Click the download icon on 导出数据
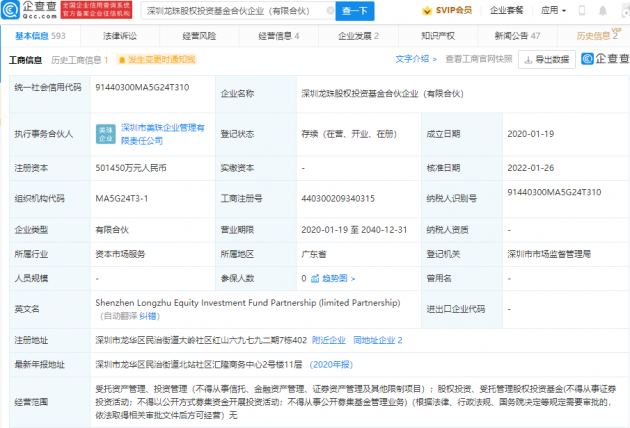The width and height of the screenshot is (630, 428). pos(528,60)
